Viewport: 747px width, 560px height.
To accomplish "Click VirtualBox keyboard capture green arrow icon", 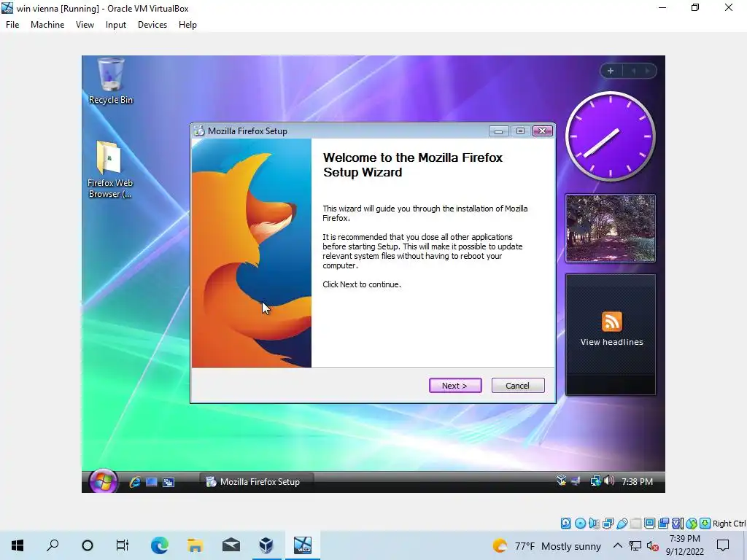I will pos(705,524).
